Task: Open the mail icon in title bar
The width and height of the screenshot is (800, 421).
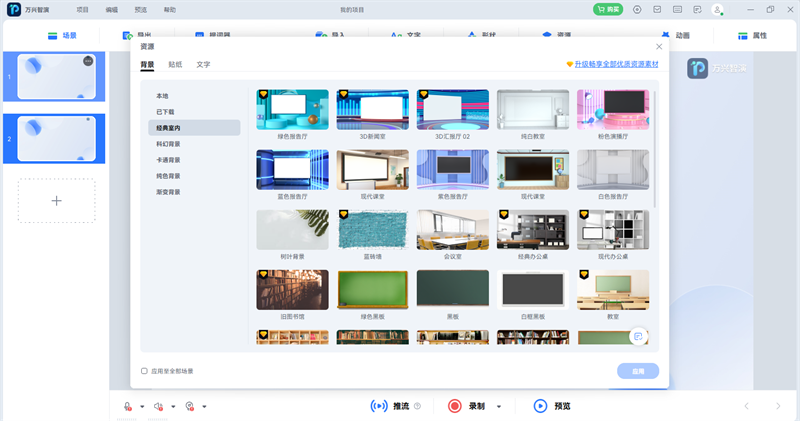Action: point(656,9)
